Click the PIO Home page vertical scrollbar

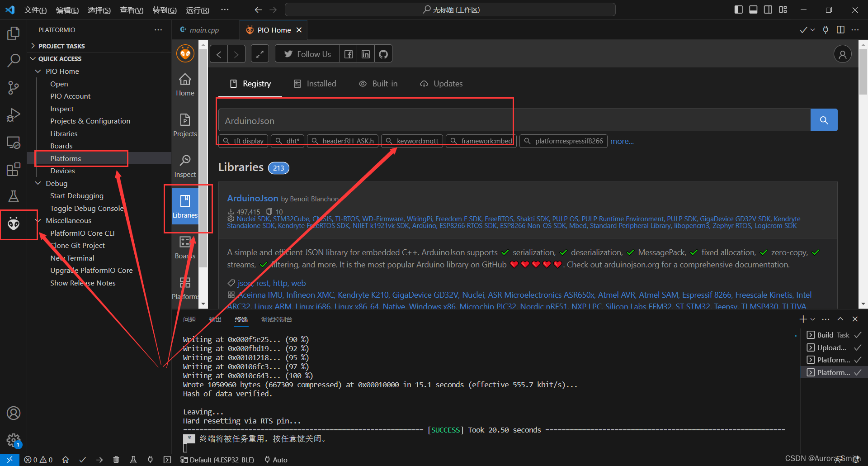click(863, 72)
